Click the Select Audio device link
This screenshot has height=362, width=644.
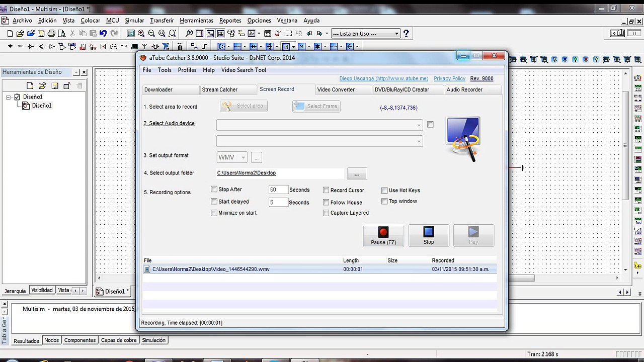tap(169, 123)
